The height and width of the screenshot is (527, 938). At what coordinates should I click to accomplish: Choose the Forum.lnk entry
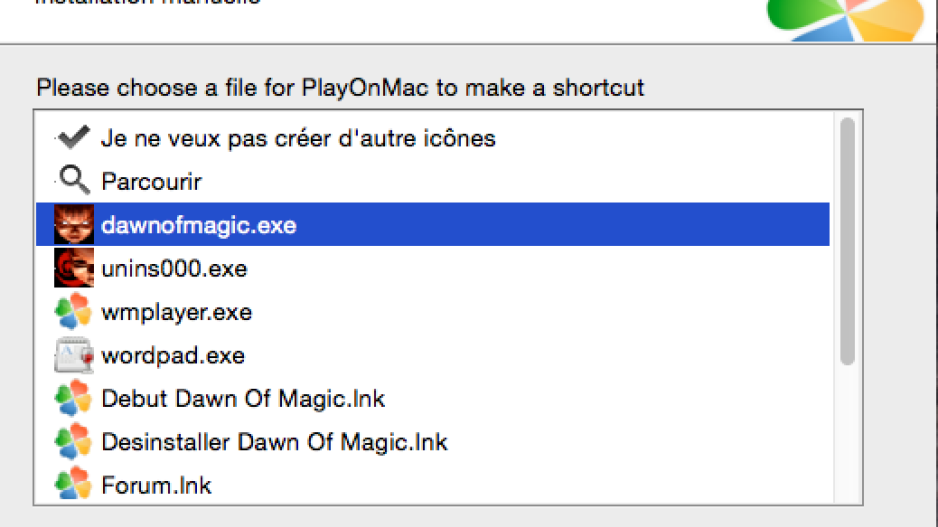point(433,485)
